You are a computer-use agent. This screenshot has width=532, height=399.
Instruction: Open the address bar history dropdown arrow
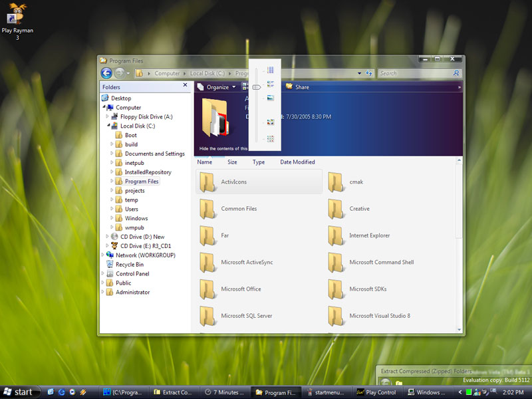(359, 73)
